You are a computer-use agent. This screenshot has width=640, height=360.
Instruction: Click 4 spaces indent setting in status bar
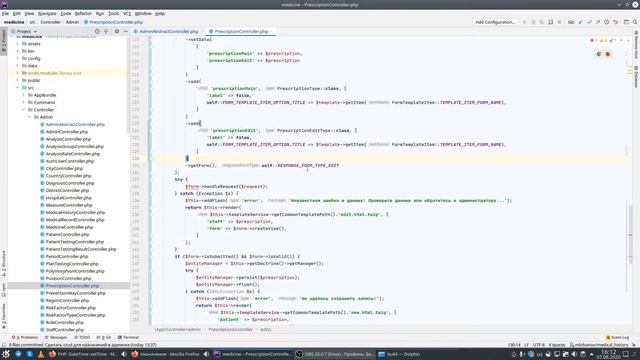point(557,345)
